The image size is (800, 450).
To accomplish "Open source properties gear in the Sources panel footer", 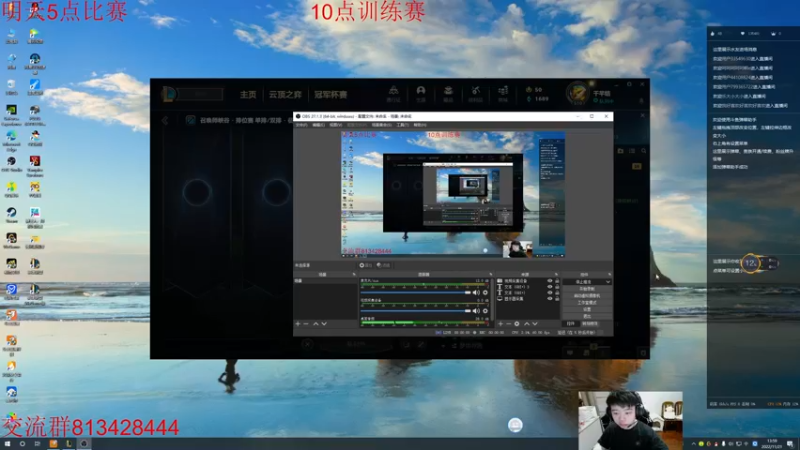I will (x=517, y=324).
